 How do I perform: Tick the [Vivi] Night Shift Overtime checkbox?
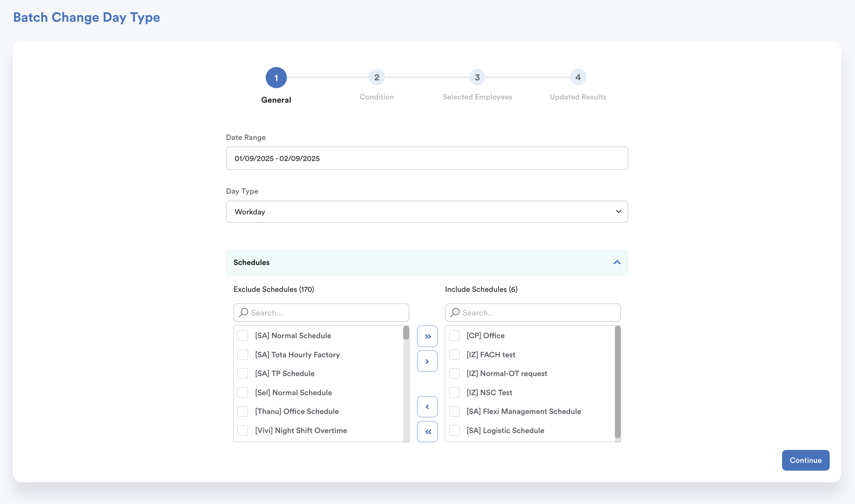click(243, 430)
